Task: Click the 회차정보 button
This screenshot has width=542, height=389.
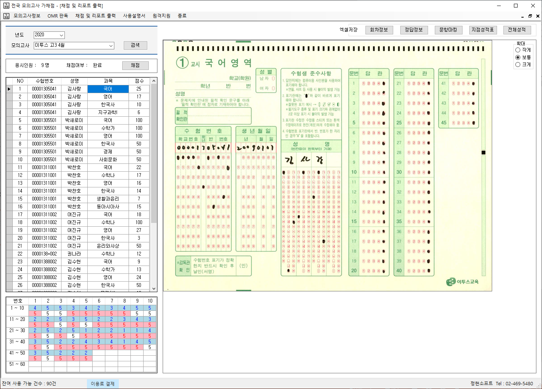Action: click(x=379, y=30)
